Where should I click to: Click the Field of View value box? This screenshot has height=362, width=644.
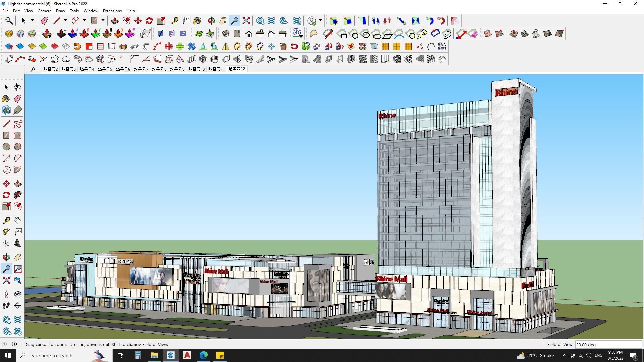click(608, 345)
